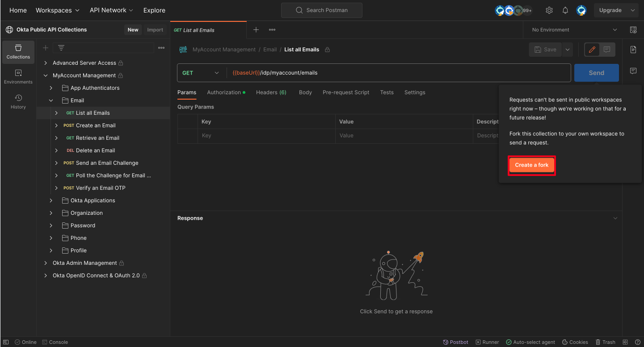Open the GET method dropdown
Viewport: 644px width, 347px height.
coord(201,73)
